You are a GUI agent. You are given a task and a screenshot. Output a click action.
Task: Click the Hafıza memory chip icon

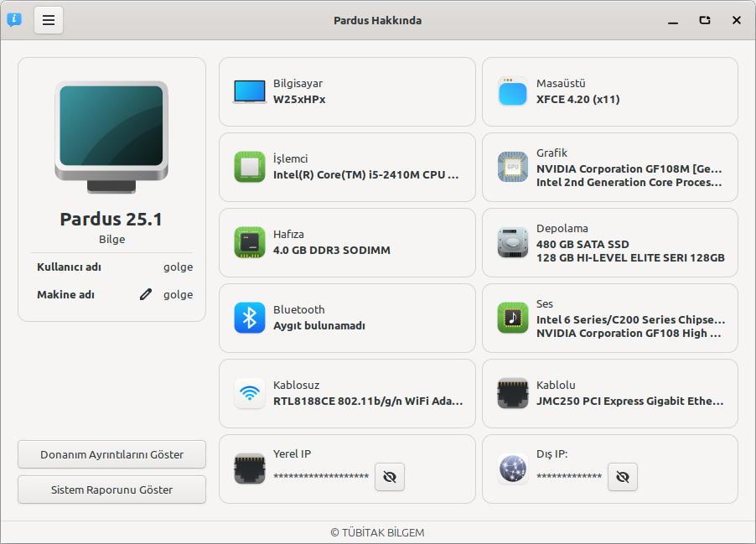point(250,242)
